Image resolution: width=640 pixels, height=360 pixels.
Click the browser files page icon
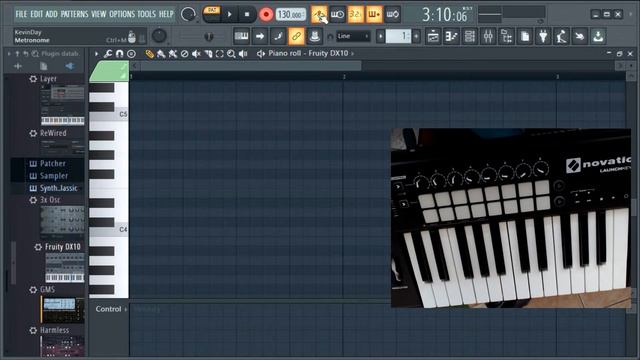pyautogui.click(x=44, y=66)
